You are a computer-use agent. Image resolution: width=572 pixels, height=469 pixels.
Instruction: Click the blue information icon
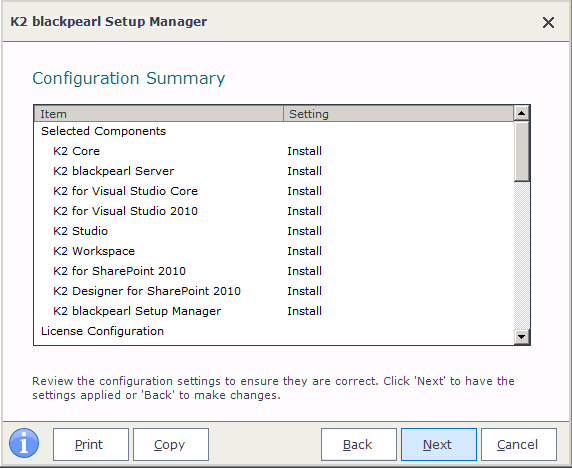pos(24,443)
